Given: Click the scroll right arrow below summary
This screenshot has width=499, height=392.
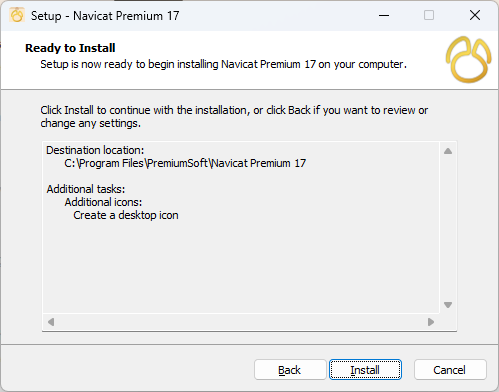Looking at the screenshot, I should pyautogui.click(x=431, y=322).
